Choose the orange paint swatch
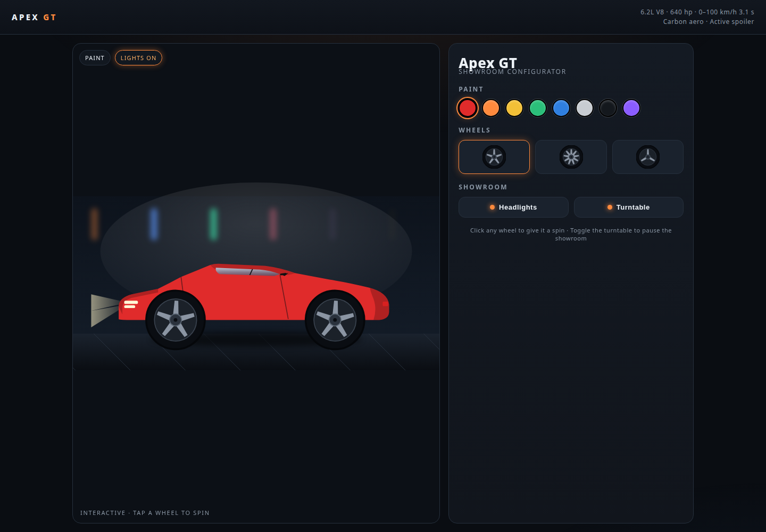Viewport: 766px width, 532px height. click(491, 108)
